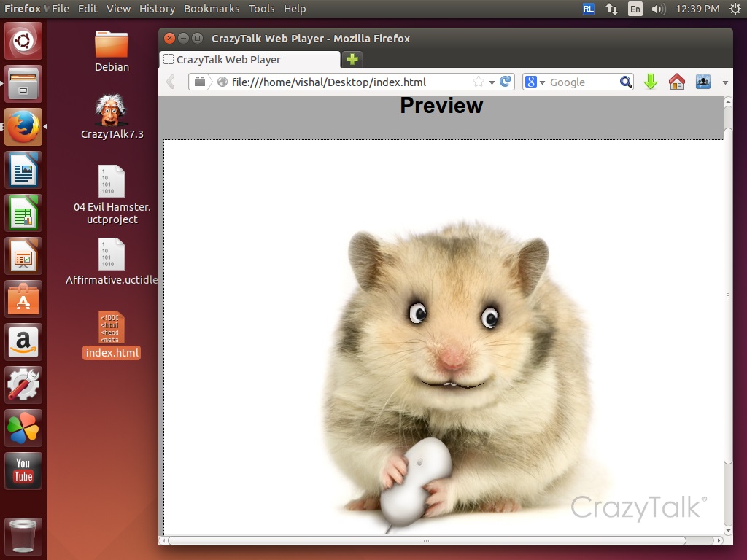The image size is (747, 560).
Task: Reload the page with the refresh icon
Action: [x=506, y=82]
